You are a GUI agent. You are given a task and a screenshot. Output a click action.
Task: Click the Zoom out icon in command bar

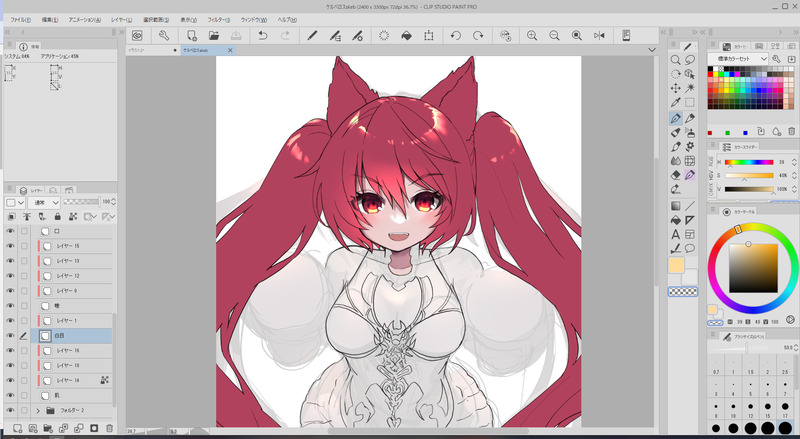click(x=554, y=35)
